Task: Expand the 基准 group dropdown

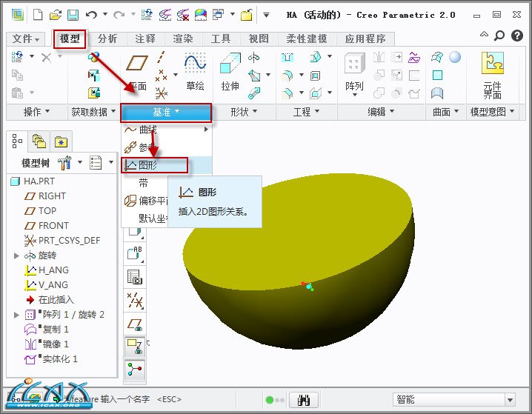Action: click(x=166, y=113)
